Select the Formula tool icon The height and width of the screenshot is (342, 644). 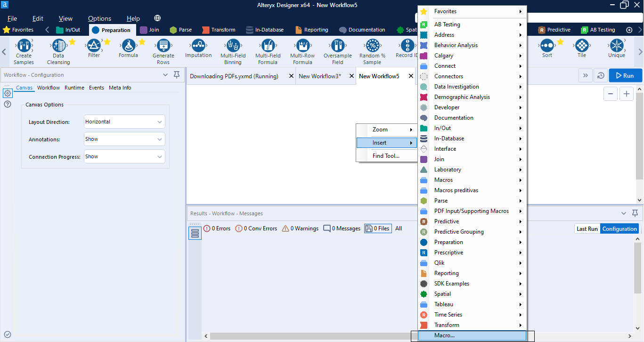tap(128, 46)
